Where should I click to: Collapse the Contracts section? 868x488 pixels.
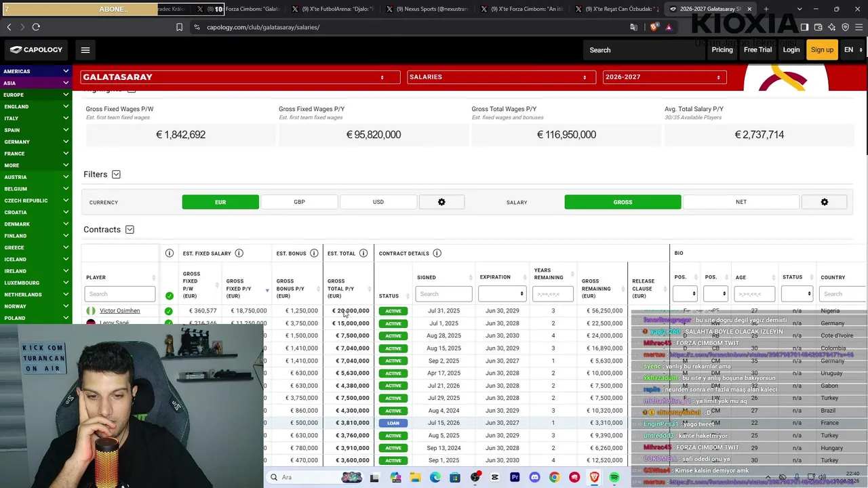point(130,230)
